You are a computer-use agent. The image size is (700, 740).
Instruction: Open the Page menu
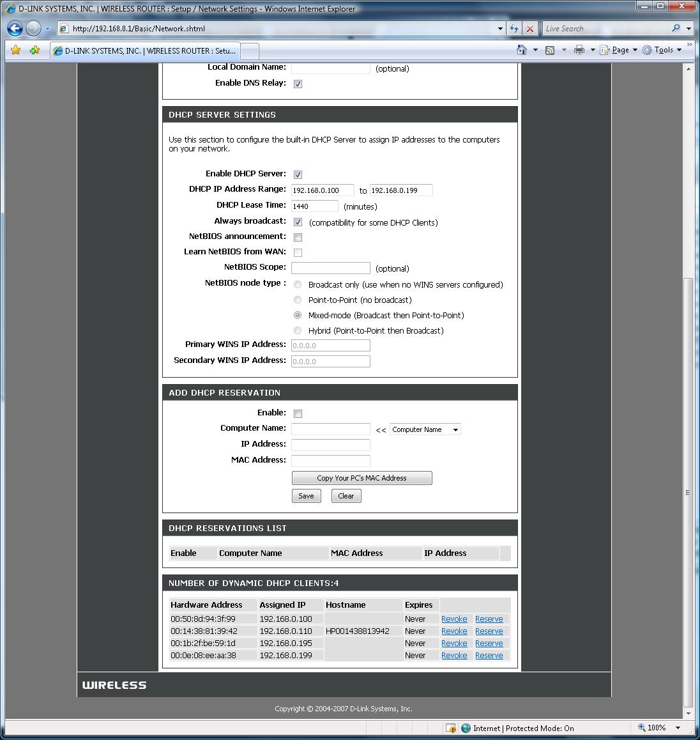[x=619, y=50]
